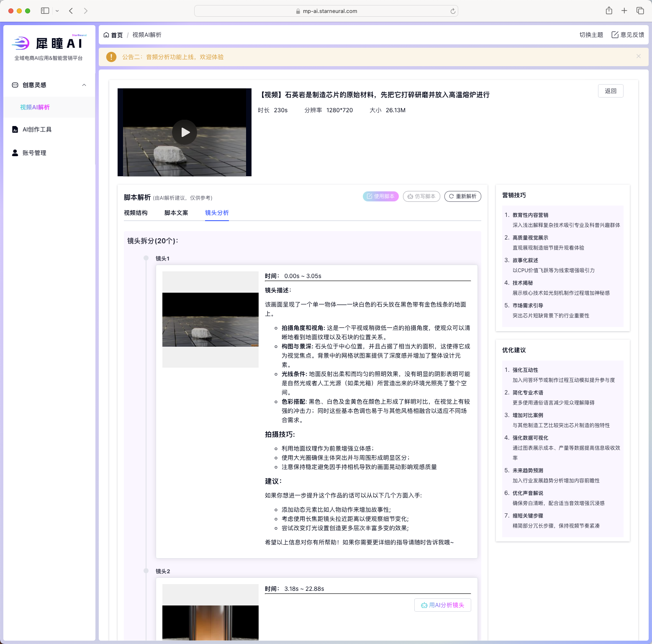
Task: Switch to the 脚本文案 tab
Action: point(176,213)
